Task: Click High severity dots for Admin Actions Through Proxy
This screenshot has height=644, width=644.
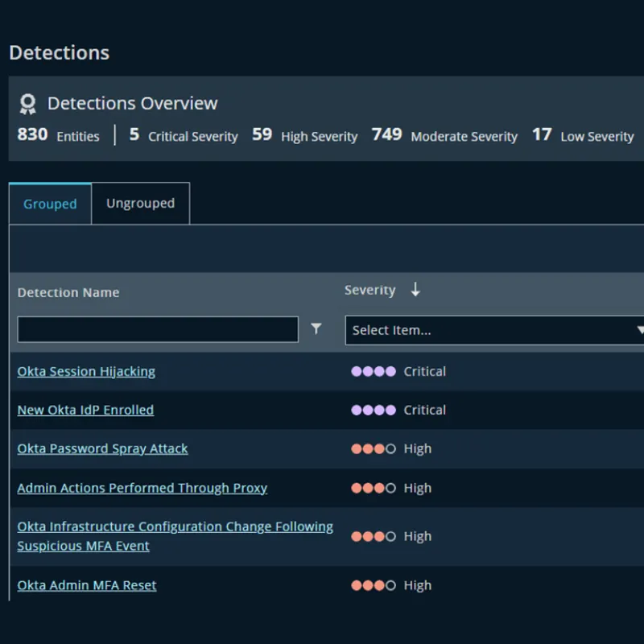Action: (x=374, y=488)
